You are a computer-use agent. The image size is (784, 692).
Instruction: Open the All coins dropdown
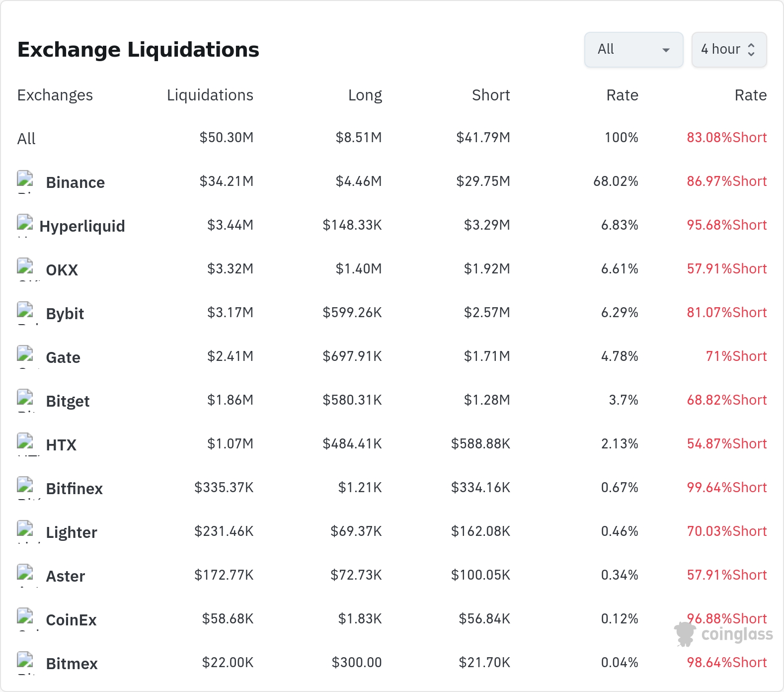click(x=633, y=49)
